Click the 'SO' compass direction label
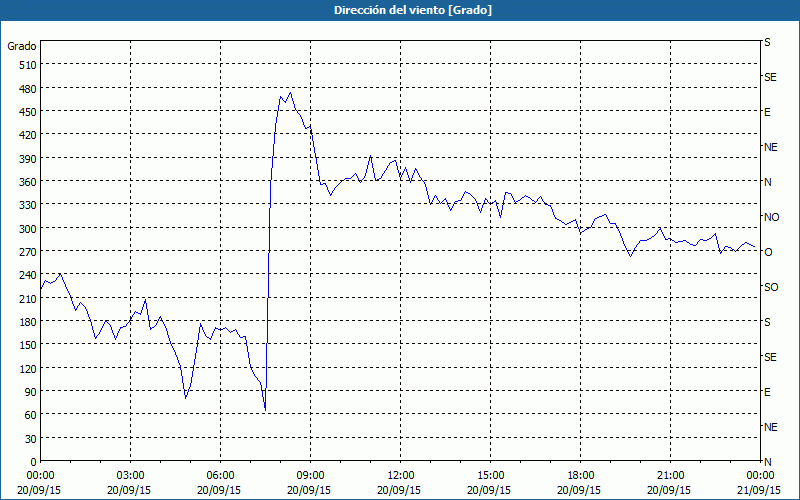The height and width of the screenshot is (500, 800). pyautogui.click(x=771, y=287)
